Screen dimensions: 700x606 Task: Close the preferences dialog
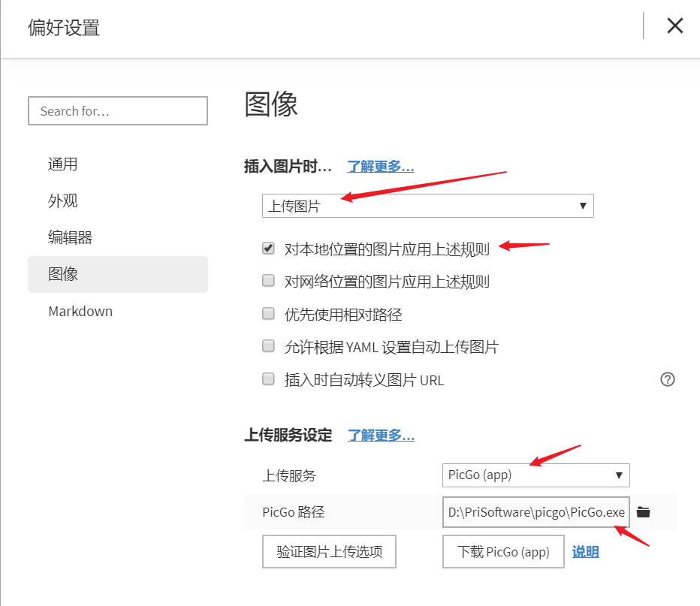(x=674, y=26)
